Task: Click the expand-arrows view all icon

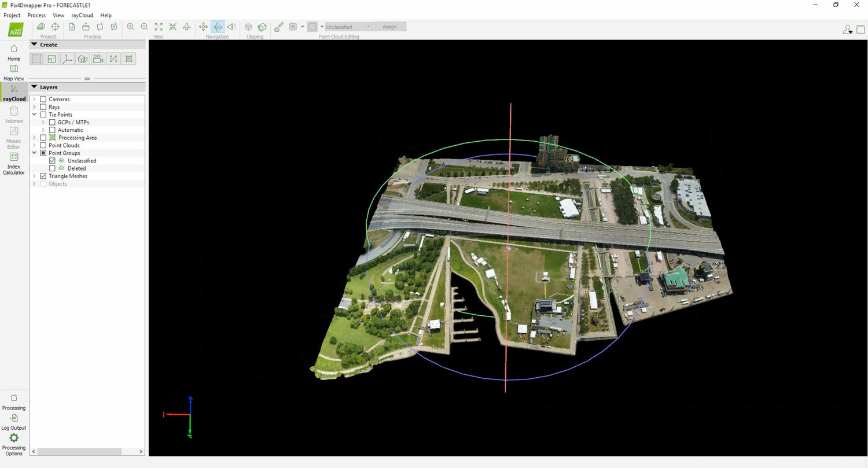Action: coord(159,27)
